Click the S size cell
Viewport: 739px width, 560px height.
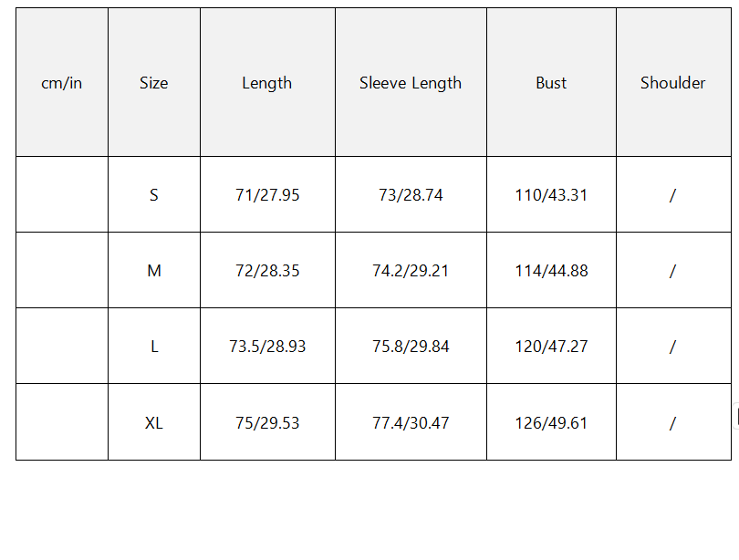(154, 195)
